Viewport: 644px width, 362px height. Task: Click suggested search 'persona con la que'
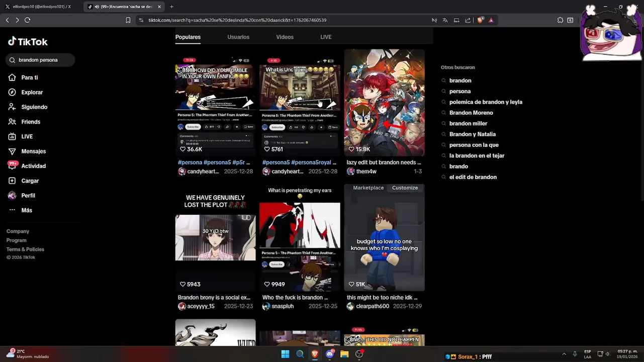(x=474, y=145)
